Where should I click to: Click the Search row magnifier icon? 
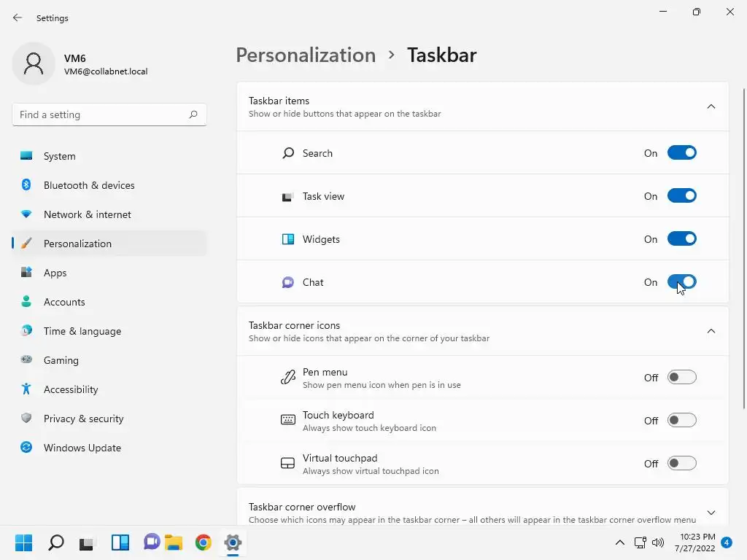click(287, 153)
